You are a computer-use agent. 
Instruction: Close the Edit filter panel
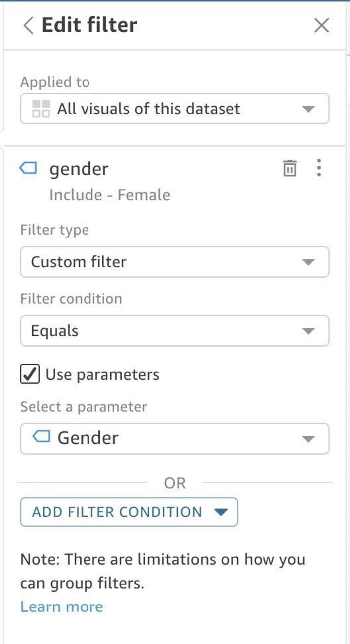[321, 25]
